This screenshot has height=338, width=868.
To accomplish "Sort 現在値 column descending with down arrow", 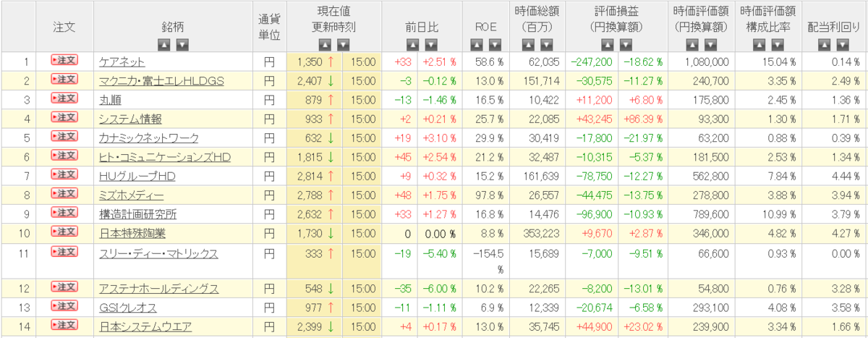I will [x=343, y=45].
